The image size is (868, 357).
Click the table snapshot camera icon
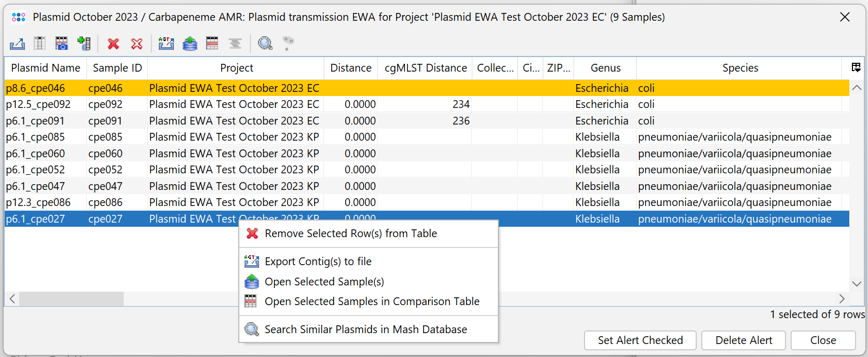coord(62,44)
